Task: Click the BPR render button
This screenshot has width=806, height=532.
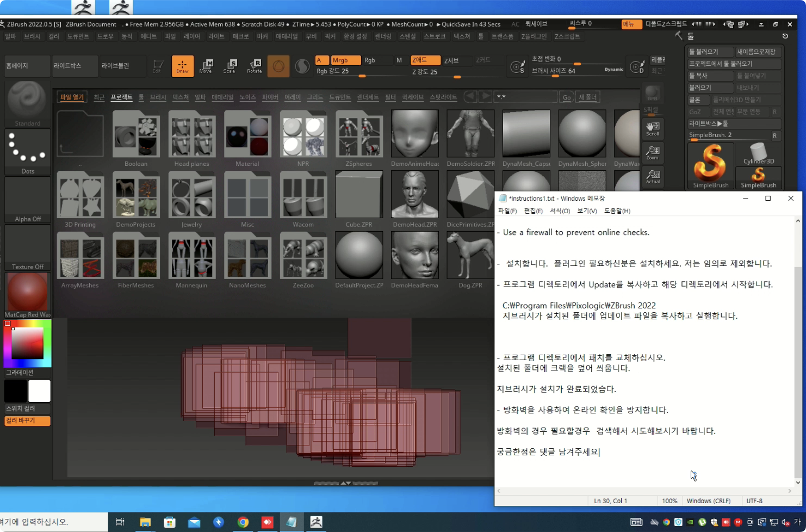Action: pos(652,94)
